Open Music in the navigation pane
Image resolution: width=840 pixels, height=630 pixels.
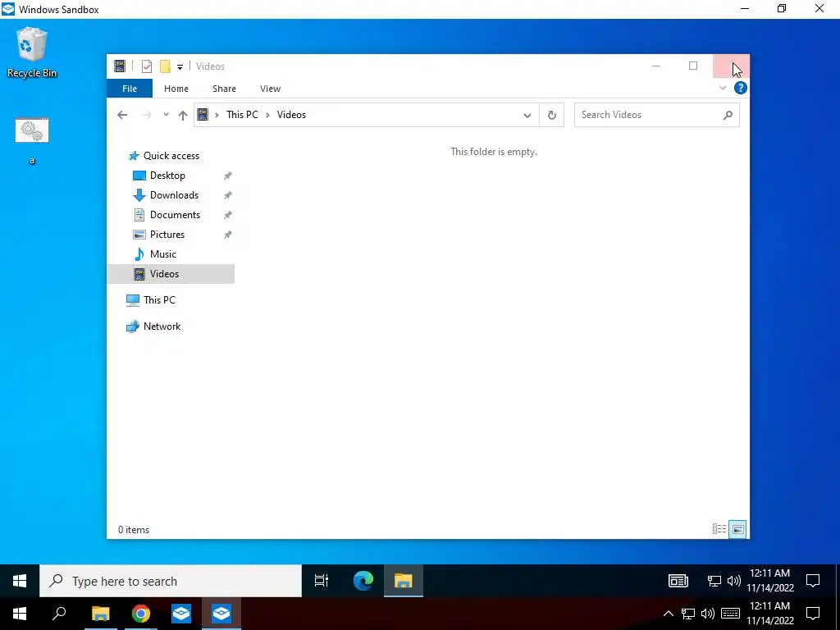pyautogui.click(x=163, y=254)
